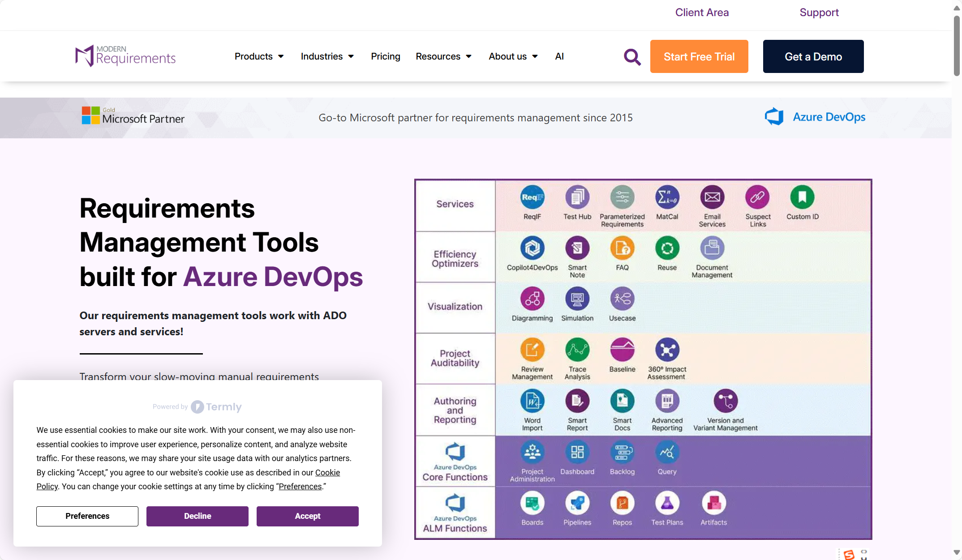
Task: Open the Diagramming feature icon
Action: click(532, 299)
